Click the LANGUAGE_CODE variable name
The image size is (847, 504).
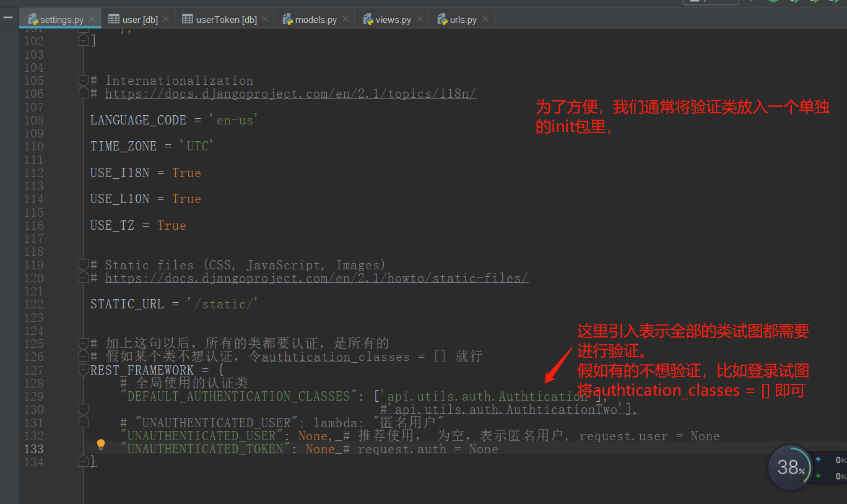click(x=138, y=120)
